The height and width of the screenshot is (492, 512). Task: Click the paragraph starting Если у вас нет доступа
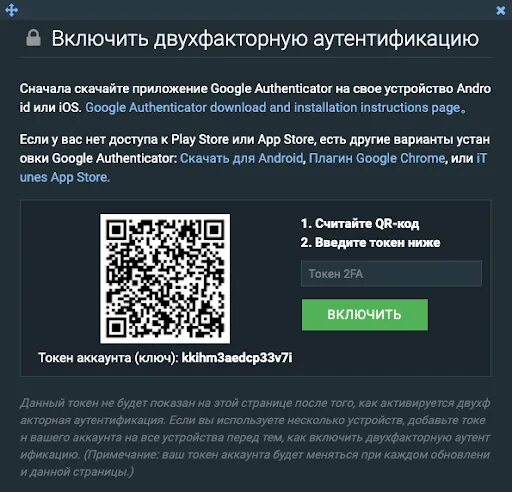(x=255, y=158)
